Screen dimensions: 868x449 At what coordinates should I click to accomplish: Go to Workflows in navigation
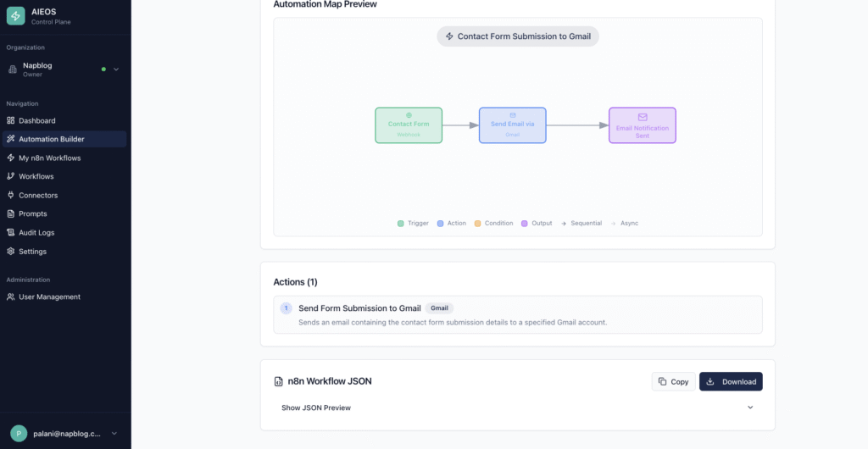tap(36, 176)
